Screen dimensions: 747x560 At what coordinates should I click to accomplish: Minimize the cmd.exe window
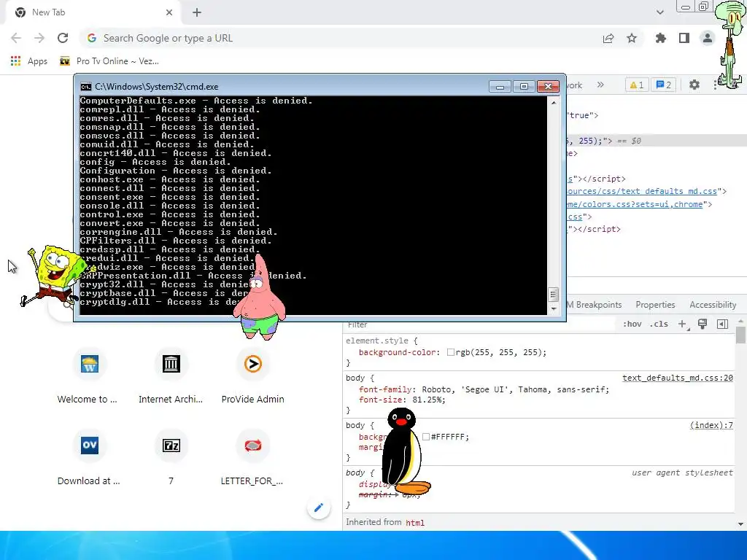point(500,86)
